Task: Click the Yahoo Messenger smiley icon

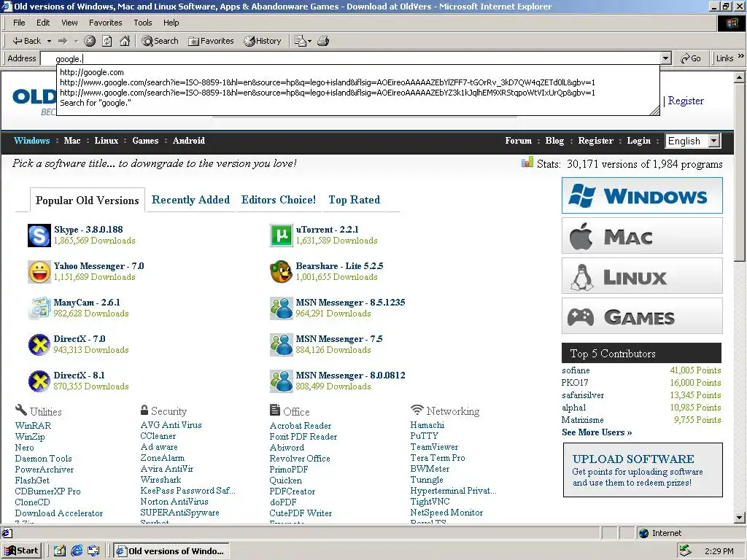Action: click(x=39, y=272)
